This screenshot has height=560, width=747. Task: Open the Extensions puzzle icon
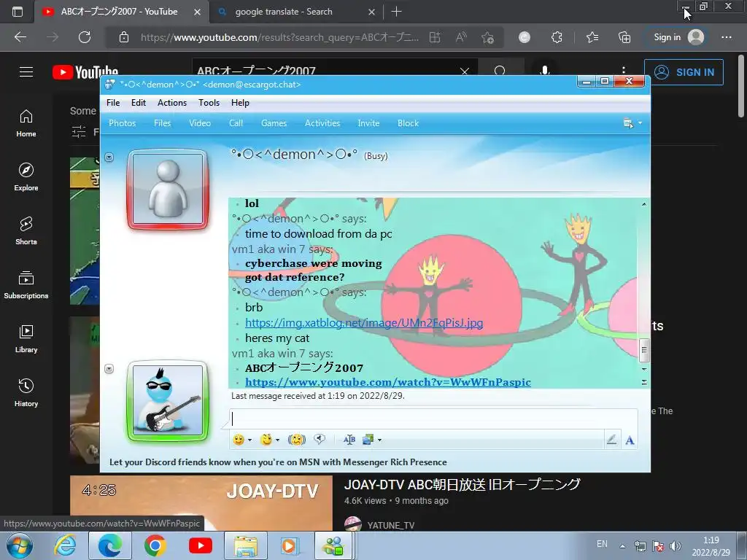pyautogui.click(x=557, y=37)
